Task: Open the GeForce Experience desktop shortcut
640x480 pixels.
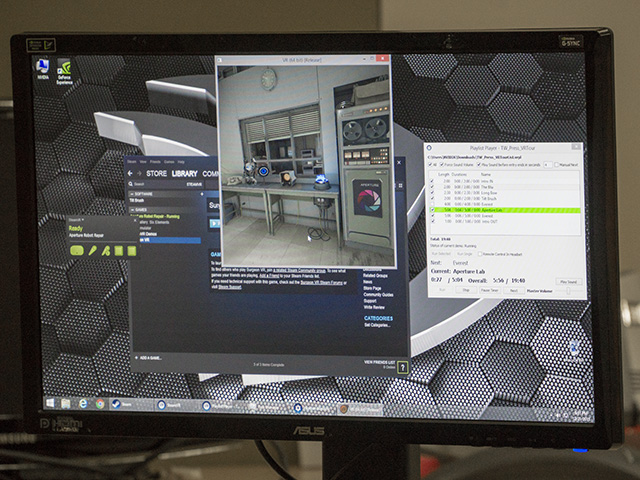Action: click(x=64, y=72)
